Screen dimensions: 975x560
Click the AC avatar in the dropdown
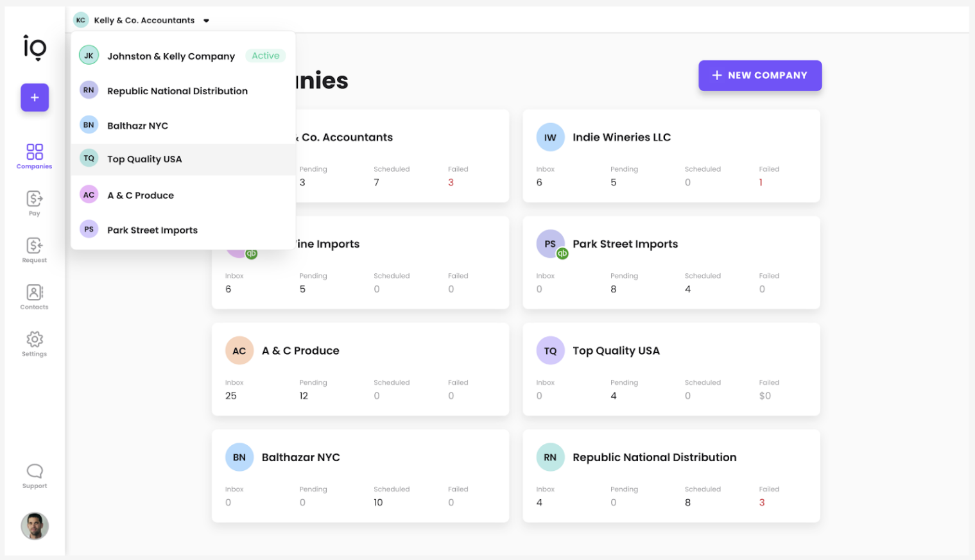pyautogui.click(x=89, y=194)
